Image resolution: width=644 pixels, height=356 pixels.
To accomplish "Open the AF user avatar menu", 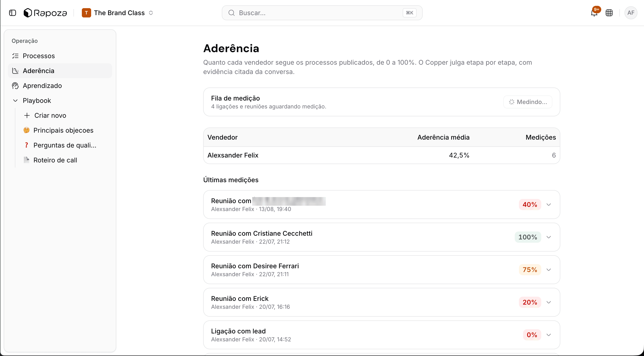I will [631, 13].
